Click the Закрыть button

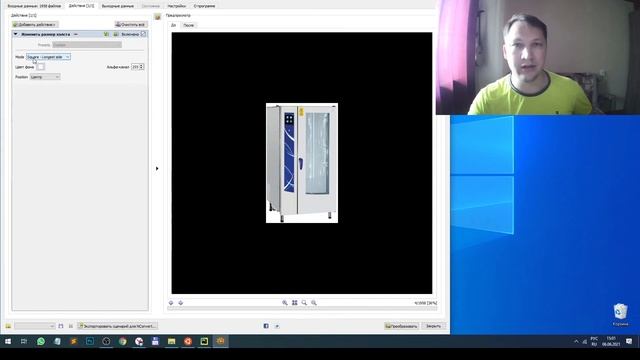pyautogui.click(x=433, y=326)
